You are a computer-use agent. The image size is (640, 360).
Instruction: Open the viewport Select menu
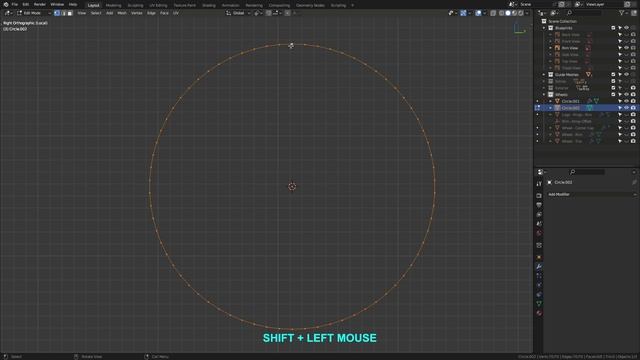click(x=96, y=13)
